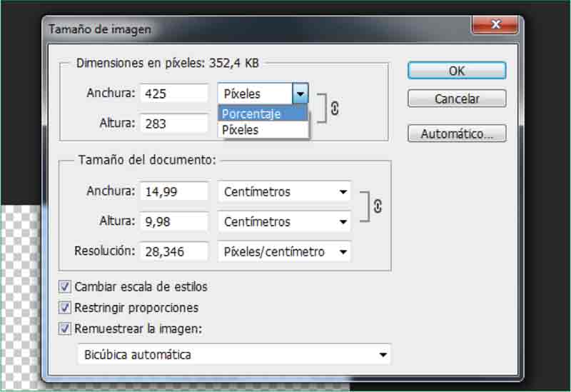Close the Tamaño de imagen dialog
The height and width of the screenshot is (392, 571).
point(495,26)
